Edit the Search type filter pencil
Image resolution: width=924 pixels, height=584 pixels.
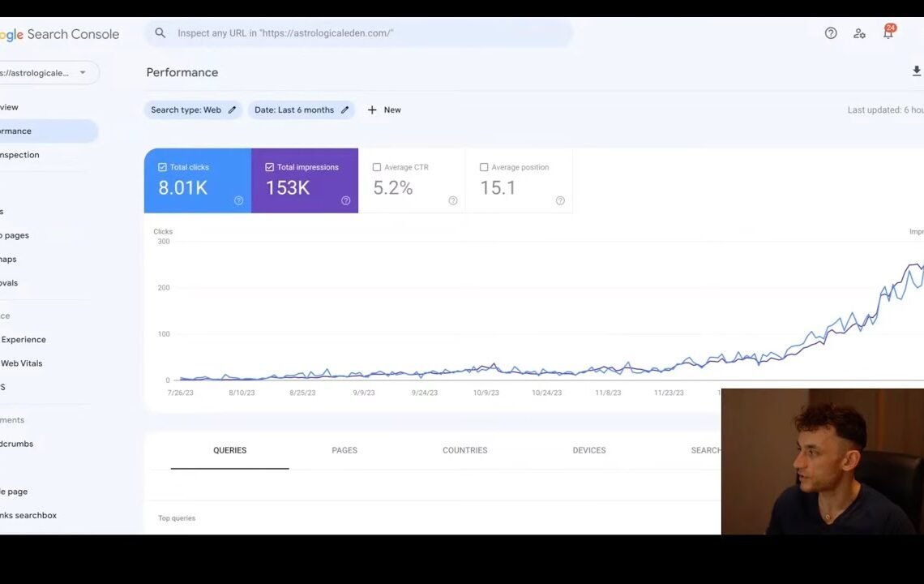pyautogui.click(x=232, y=109)
